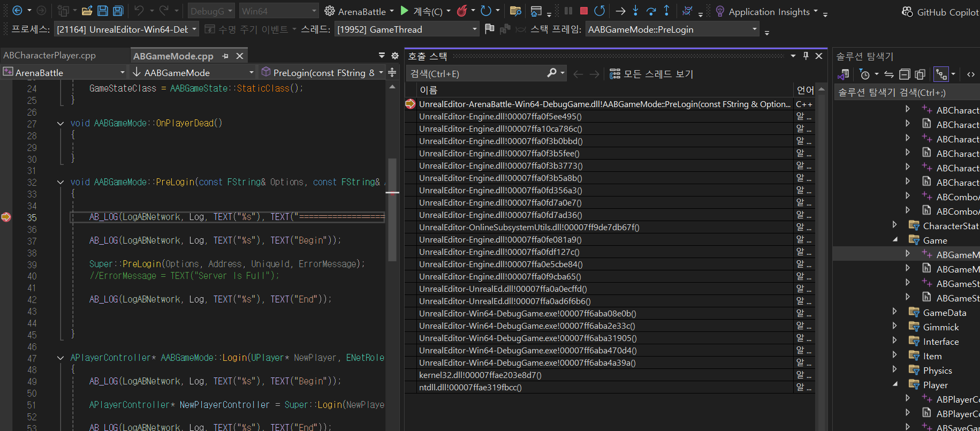Open GitHub Copilot

940,12
